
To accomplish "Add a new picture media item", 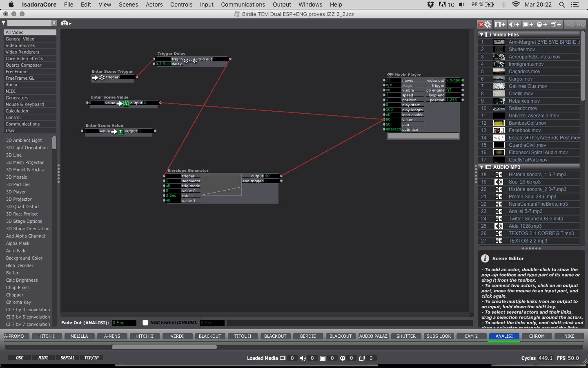I will click(x=528, y=25).
